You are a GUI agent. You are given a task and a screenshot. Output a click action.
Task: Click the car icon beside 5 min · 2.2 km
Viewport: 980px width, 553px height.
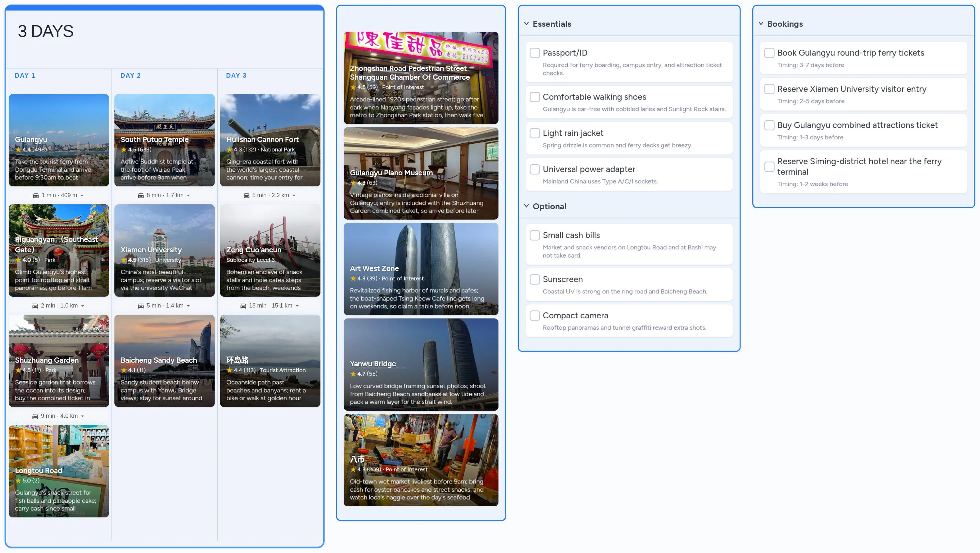point(247,195)
